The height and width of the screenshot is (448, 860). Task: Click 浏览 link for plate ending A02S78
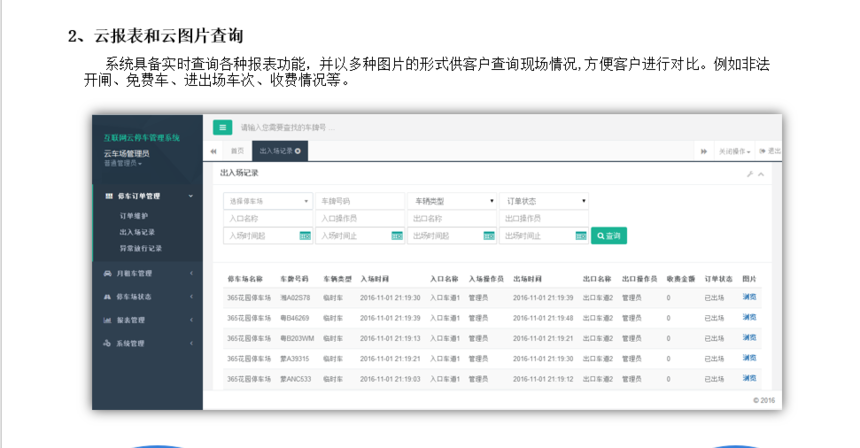pos(749,297)
